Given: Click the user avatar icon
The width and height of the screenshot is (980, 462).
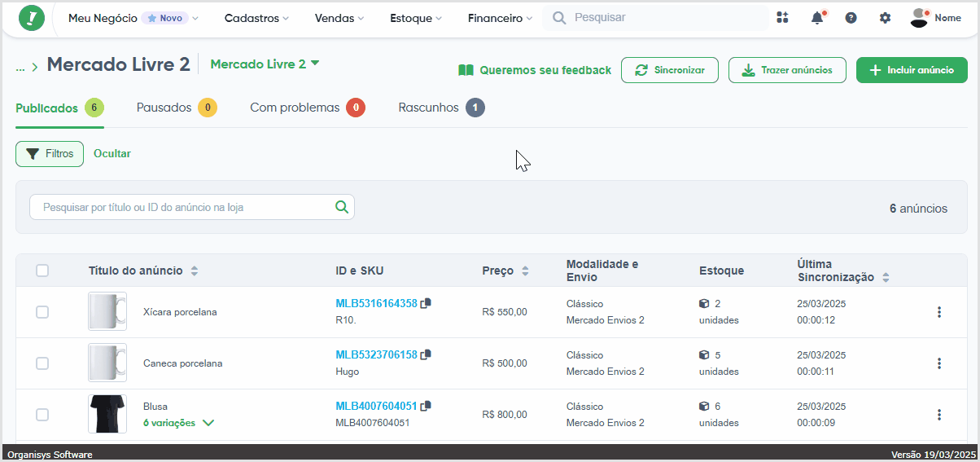Looking at the screenshot, I should [x=920, y=18].
